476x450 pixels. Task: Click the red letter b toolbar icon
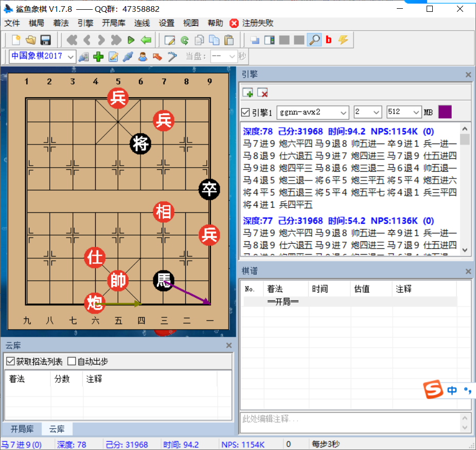328,40
